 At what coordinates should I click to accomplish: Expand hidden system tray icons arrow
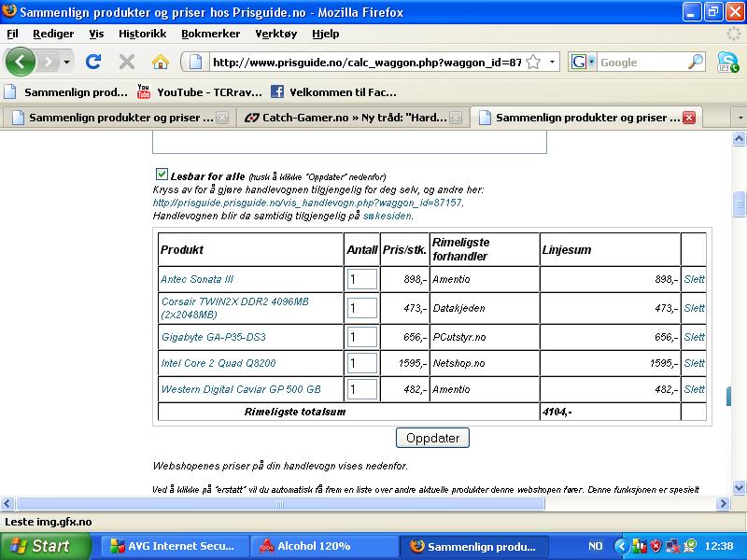coord(621,546)
